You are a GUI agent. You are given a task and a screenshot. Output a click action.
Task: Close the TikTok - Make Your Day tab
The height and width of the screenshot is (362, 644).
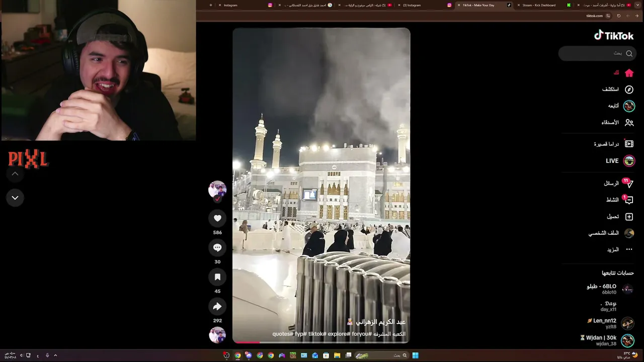459,5
